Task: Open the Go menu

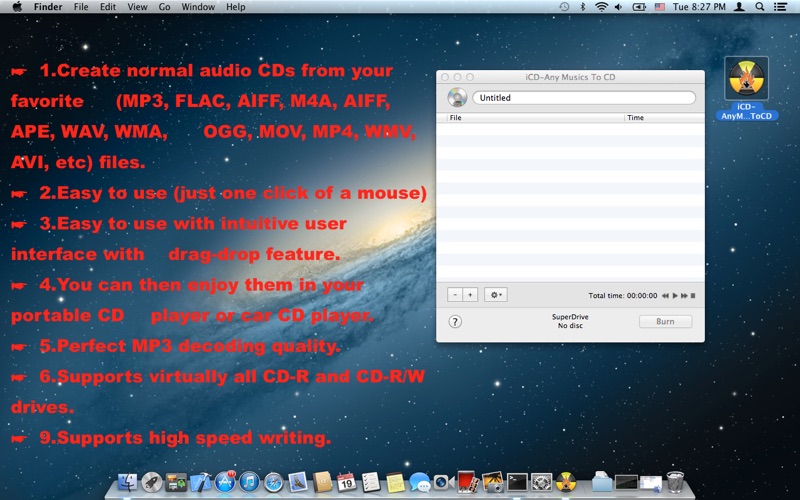Action: pos(164,7)
